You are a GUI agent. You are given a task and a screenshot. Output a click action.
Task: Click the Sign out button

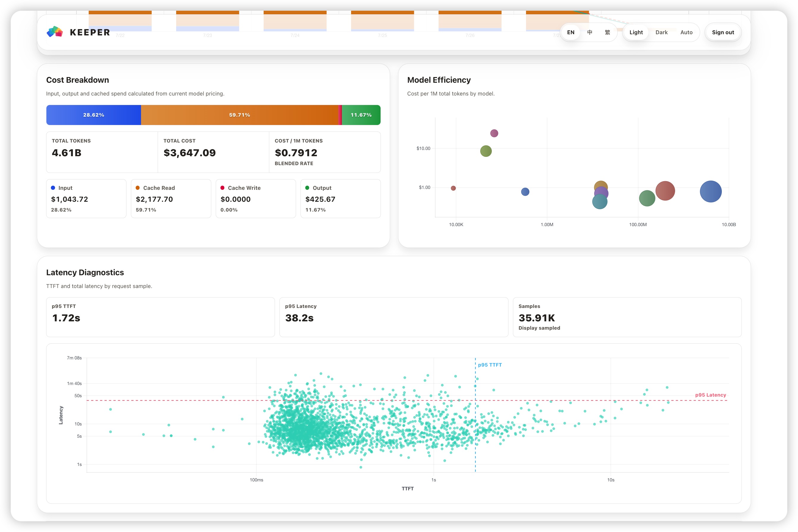point(723,32)
